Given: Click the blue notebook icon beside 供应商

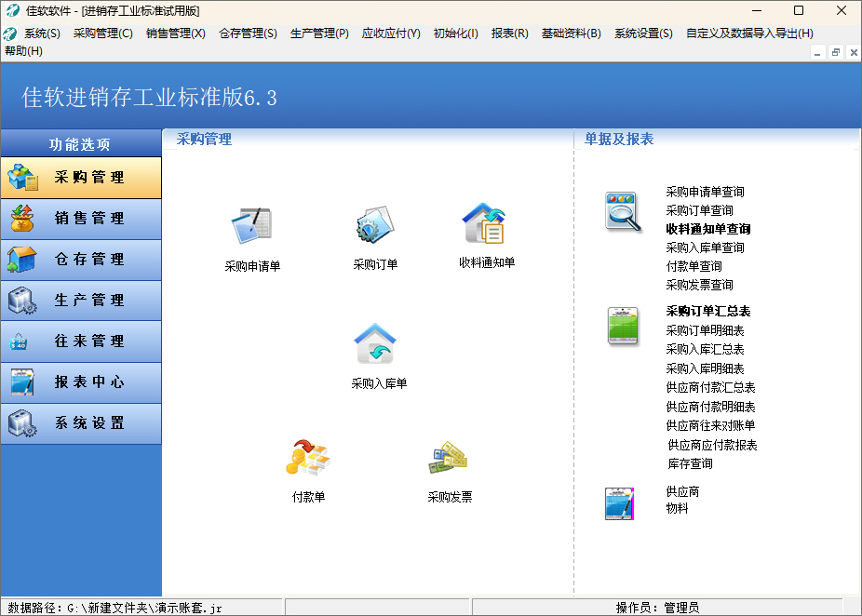Looking at the screenshot, I should 620,503.
